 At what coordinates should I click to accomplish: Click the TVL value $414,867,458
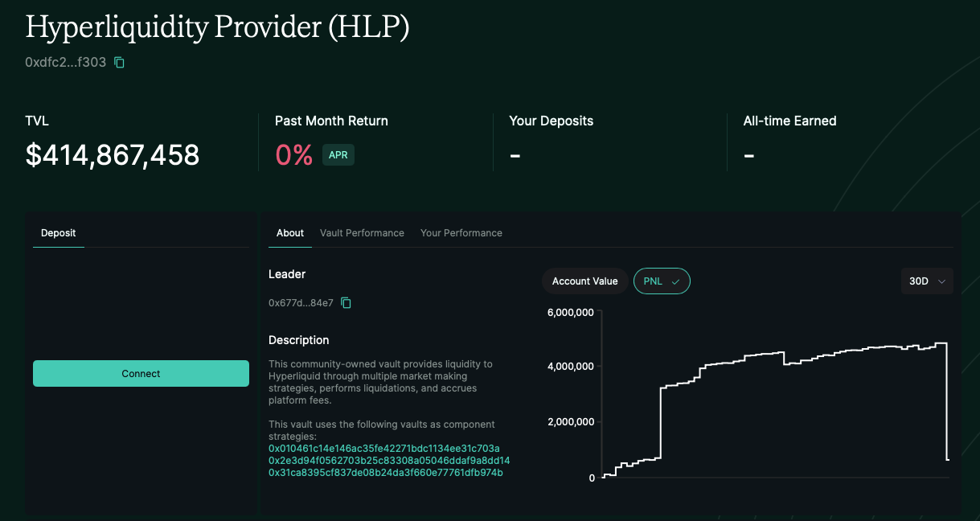point(113,154)
